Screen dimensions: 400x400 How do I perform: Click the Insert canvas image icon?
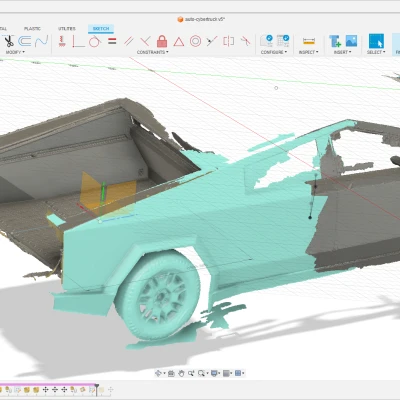[x=351, y=41]
